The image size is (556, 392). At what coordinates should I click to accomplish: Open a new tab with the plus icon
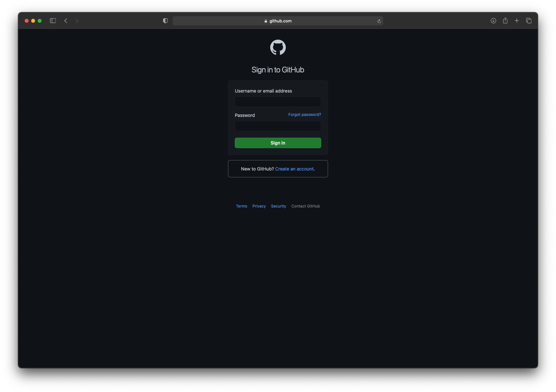pos(517,21)
